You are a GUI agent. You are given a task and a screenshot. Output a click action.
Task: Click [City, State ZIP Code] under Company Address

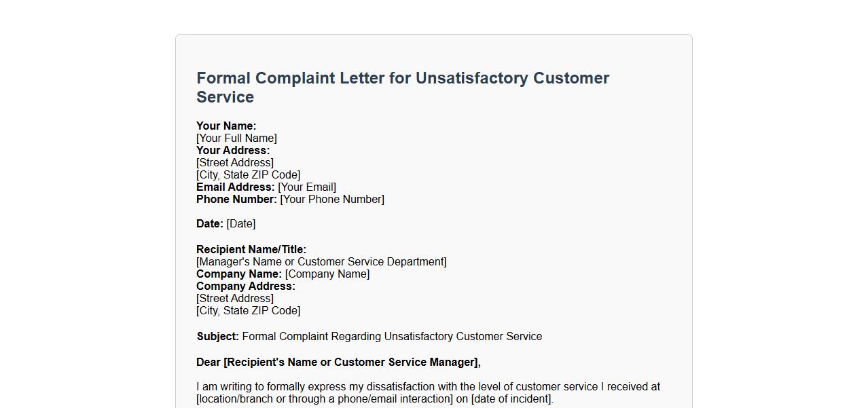click(248, 311)
